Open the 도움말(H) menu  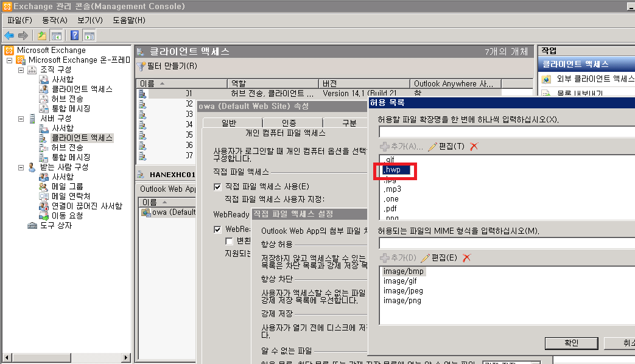pos(129,20)
